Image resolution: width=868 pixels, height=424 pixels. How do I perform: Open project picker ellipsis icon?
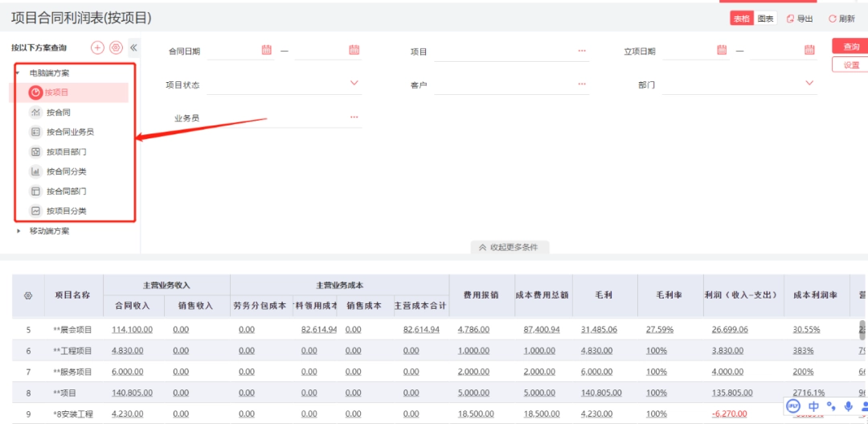(582, 51)
